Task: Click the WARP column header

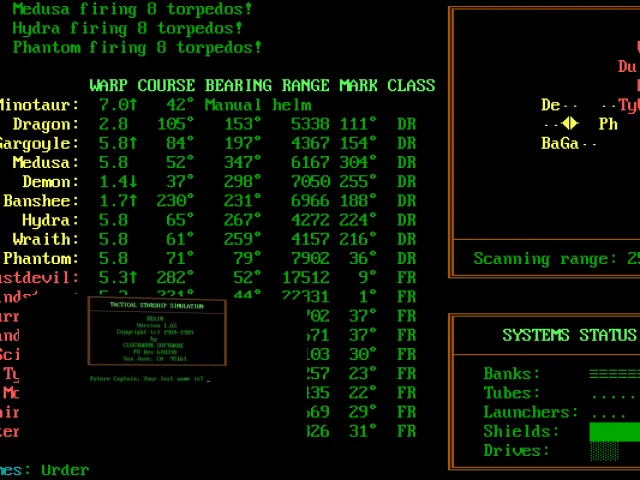Action: 109,86
